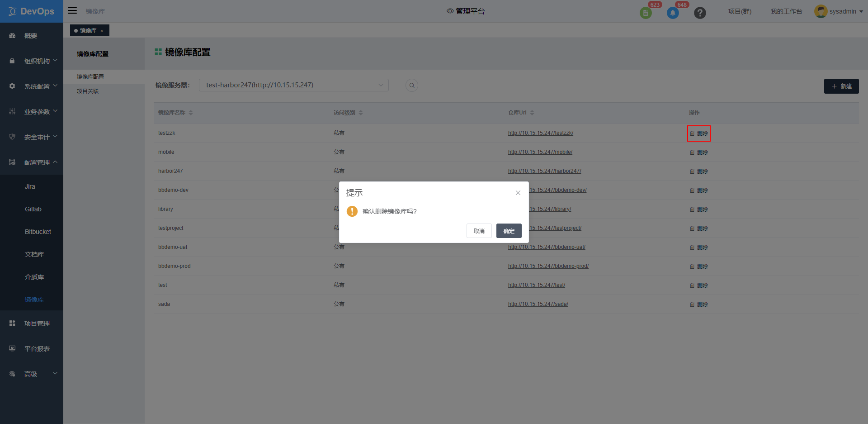Open 项目(群) in the top bar

click(x=740, y=11)
